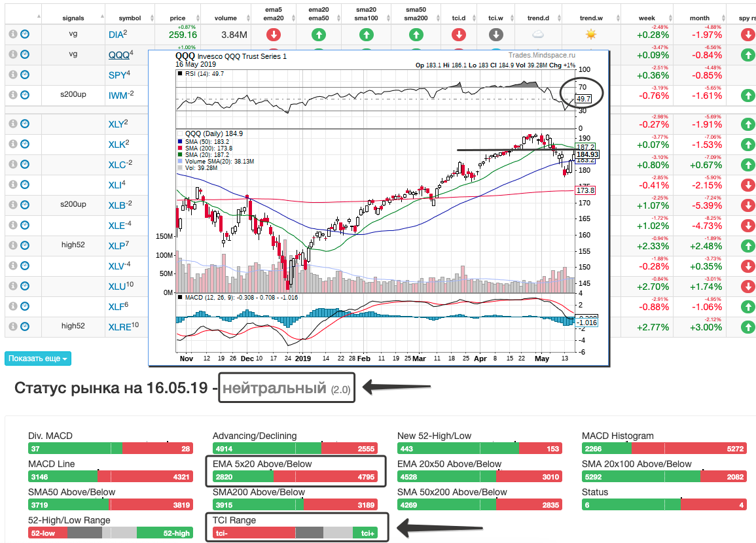Open the SPY symbol link

point(119,75)
